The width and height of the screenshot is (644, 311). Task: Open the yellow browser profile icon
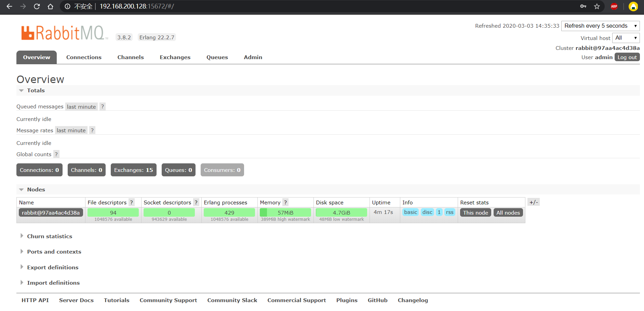coord(633,6)
